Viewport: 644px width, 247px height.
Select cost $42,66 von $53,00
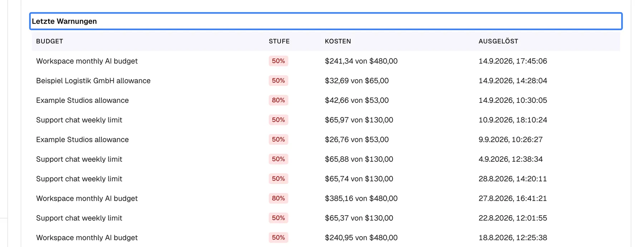click(357, 100)
